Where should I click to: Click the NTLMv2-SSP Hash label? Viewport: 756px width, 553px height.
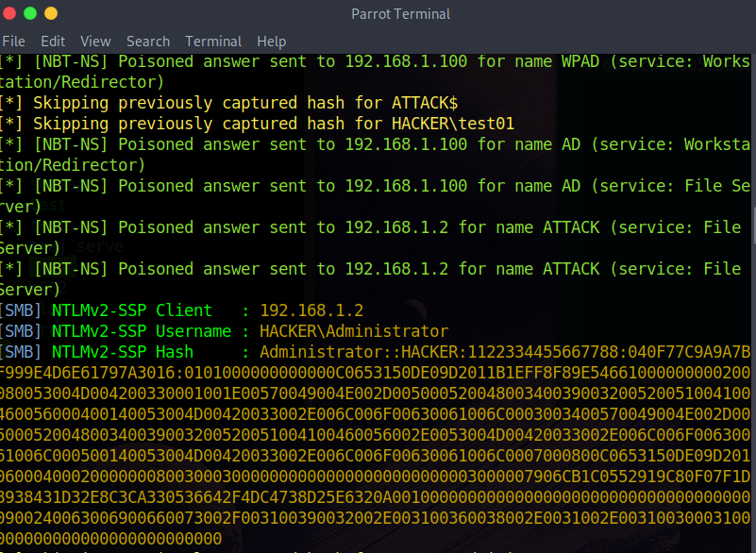pyautogui.click(x=123, y=352)
